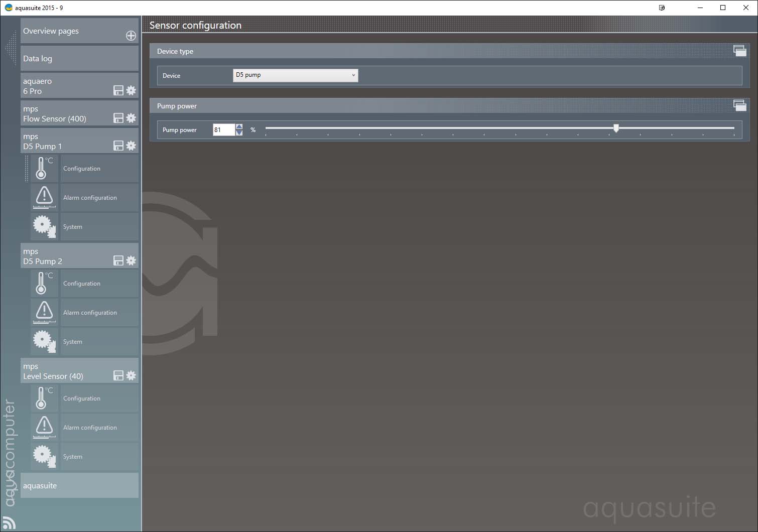Viewport: 758px width, 532px height.
Task: Click system gear icon under D5 Pump 1
Action: pyautogui.click(x=44, y=227)
